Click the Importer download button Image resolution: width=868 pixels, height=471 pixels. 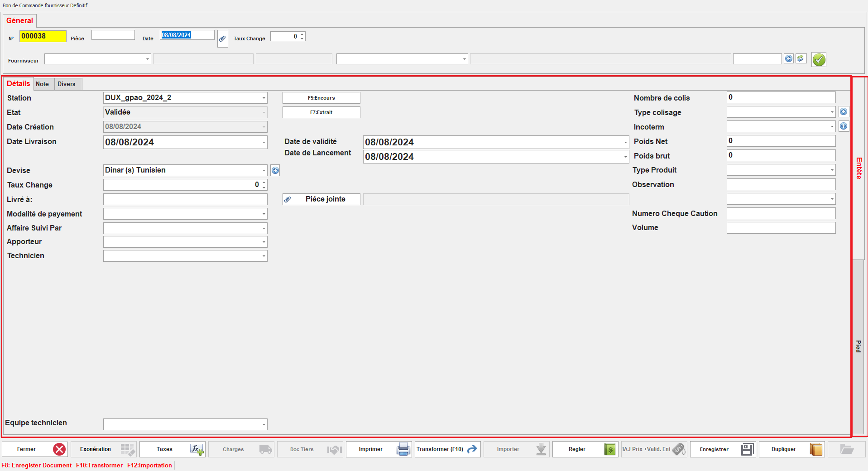[x=517, y=449]
